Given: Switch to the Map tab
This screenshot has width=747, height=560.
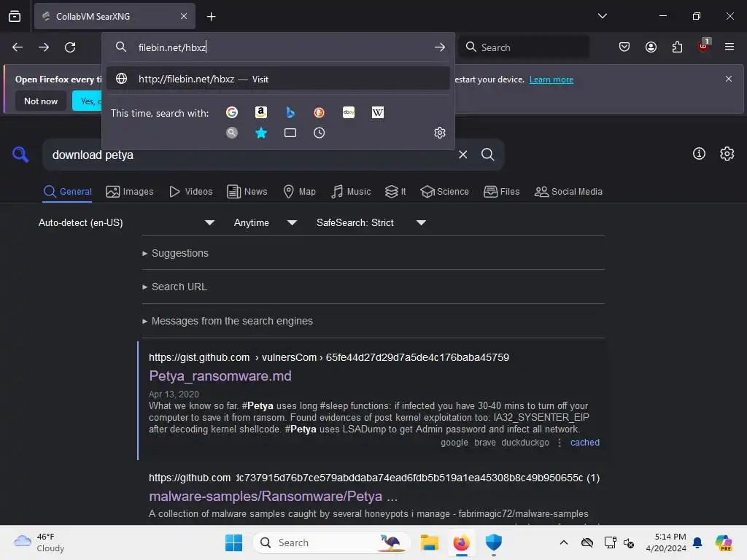Looking at the screenshot, I should pyautogui.click(x=299, y=192).
